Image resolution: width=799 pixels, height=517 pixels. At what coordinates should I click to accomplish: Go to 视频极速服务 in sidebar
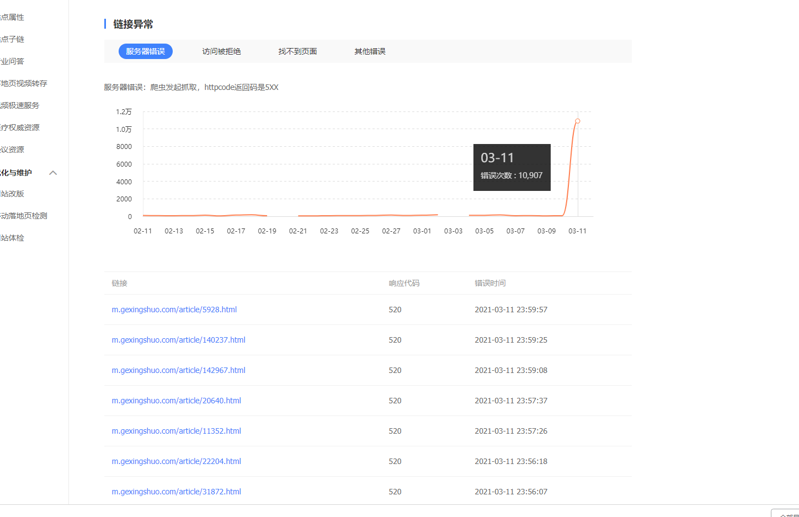click(20, 106)
